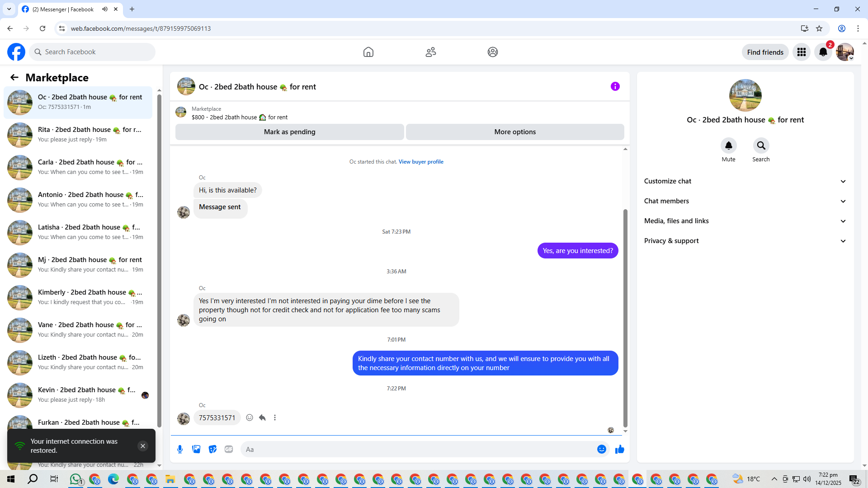Open emoji picker in message box

[x=601, y=449]
